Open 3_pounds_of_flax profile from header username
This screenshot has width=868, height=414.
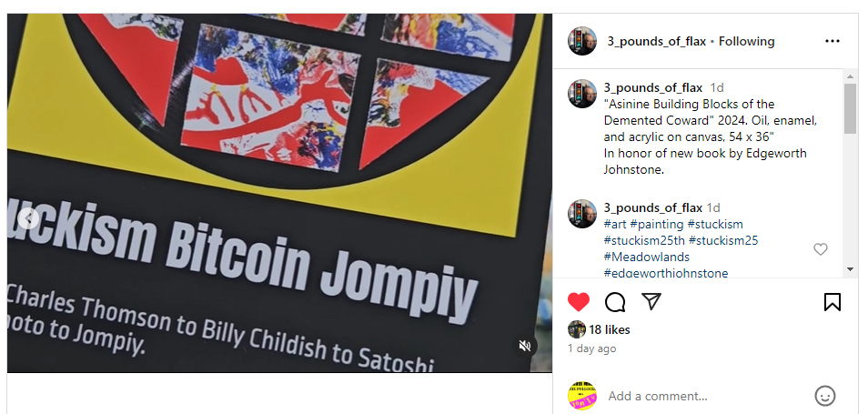click(x=657, y=41)
